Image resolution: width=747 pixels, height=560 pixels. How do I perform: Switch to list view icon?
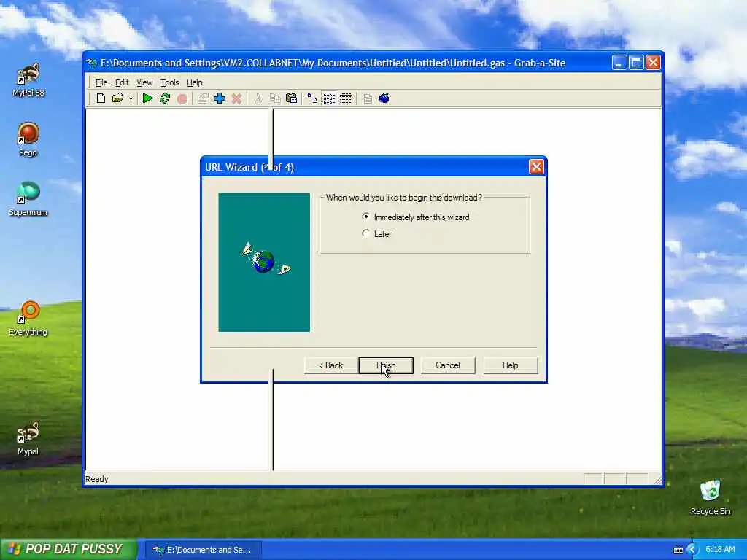pyautogui.click(x=329, y=98)
